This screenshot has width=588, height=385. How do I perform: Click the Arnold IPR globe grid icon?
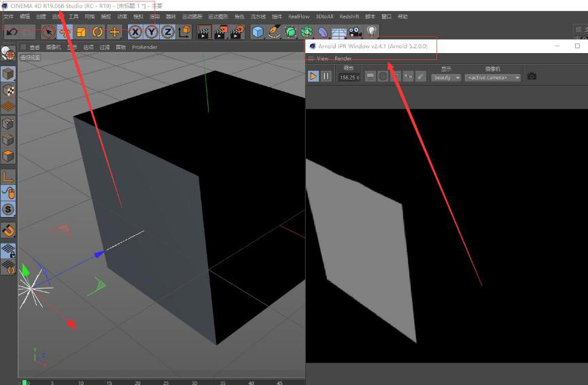(x=383, y=77)
